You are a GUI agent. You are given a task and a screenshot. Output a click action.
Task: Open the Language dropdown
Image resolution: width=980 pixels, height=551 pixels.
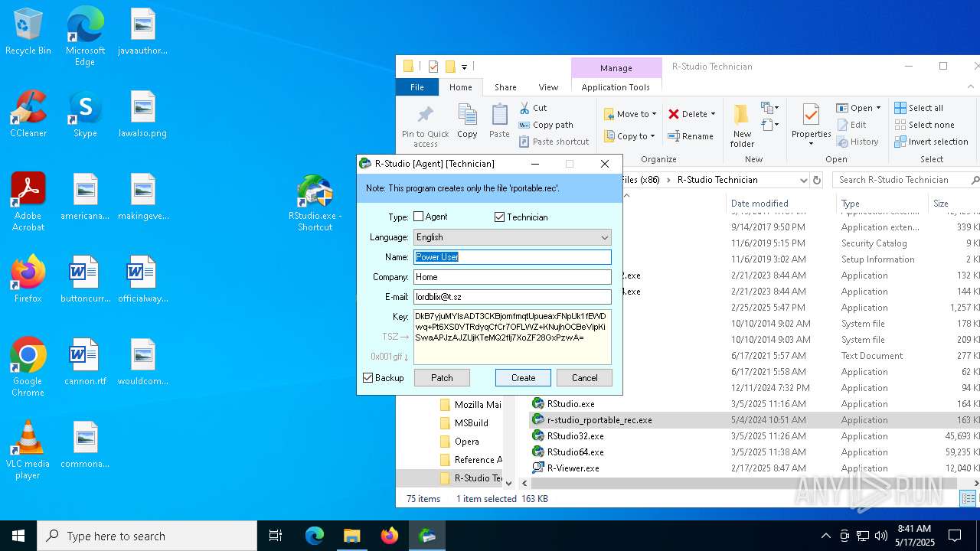coord(512,237)
